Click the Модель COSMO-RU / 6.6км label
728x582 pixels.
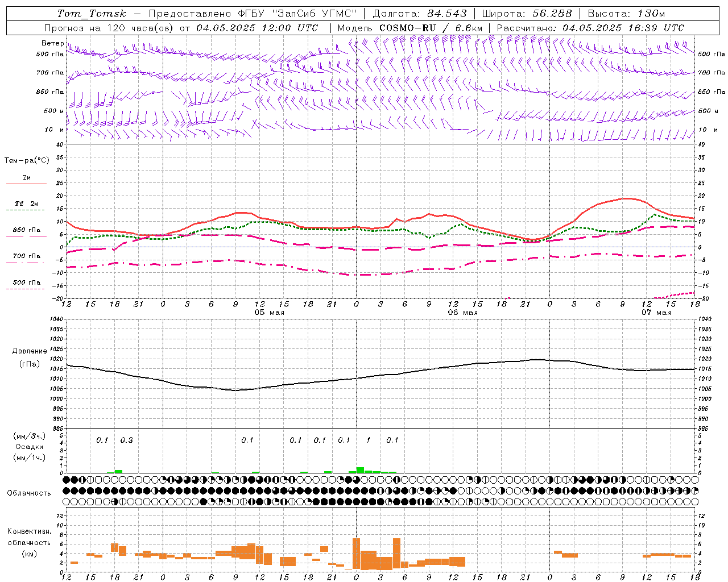(x=409, y=28)
